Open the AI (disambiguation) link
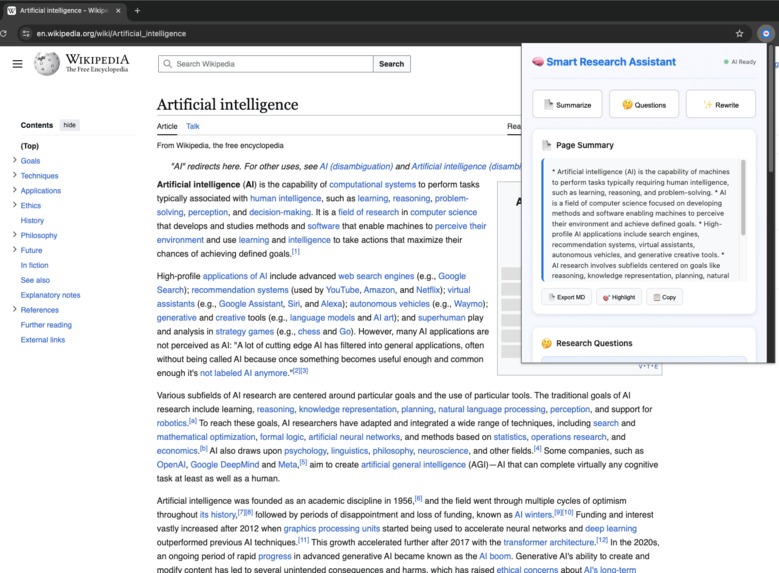Screen dimensions: 779x573 click(x=356, y=166)
